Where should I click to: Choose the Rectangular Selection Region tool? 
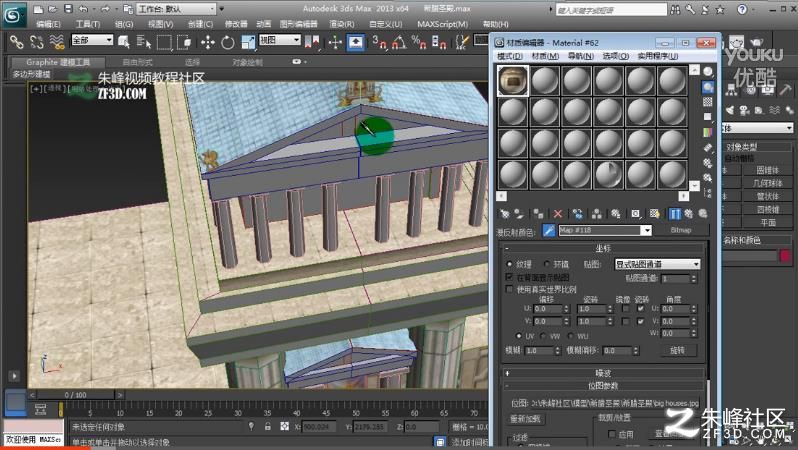tap(164, 42)
